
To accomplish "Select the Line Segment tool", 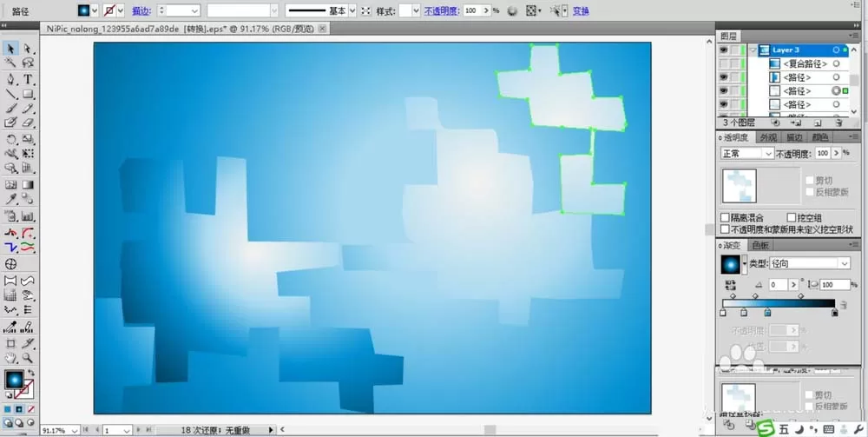I will point(10,94).
